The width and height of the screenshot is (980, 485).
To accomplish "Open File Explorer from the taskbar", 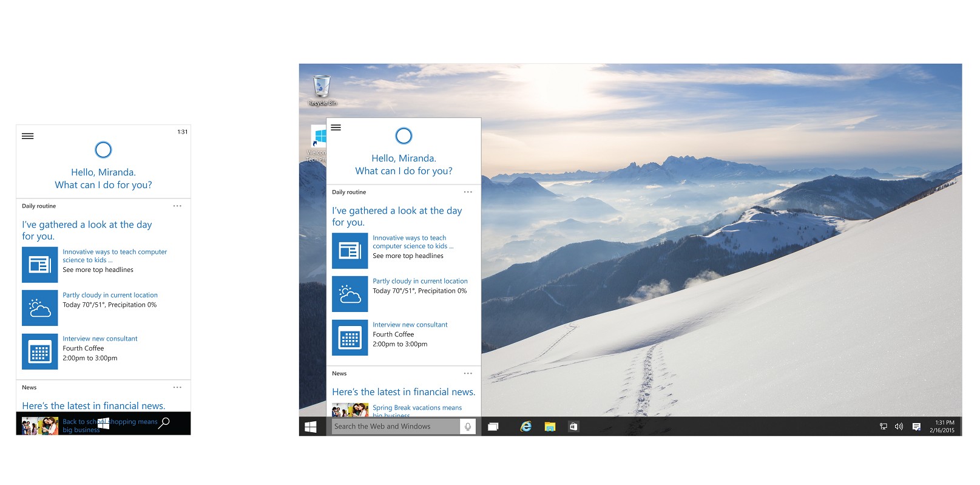I will pyautogui.click(x=550, y=427).
